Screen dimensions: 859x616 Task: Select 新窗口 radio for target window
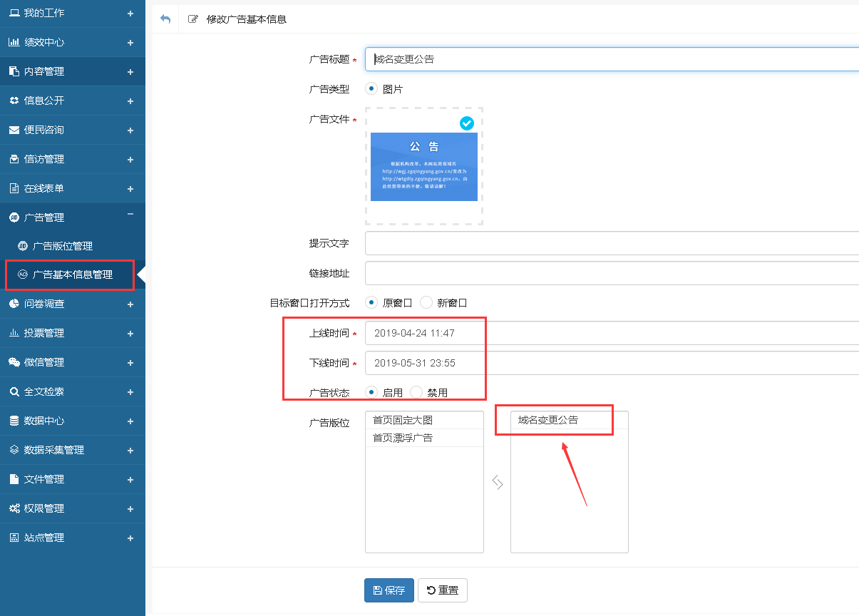click(426, 302)
